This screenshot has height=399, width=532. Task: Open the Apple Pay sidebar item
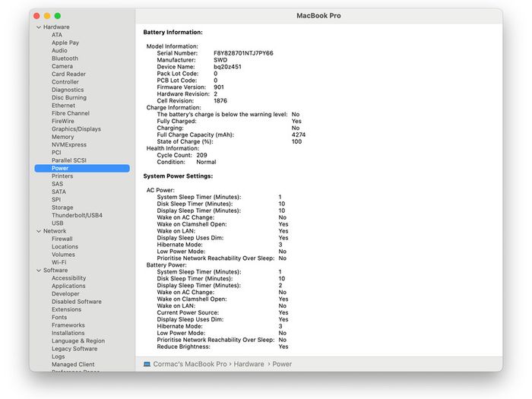65,43
